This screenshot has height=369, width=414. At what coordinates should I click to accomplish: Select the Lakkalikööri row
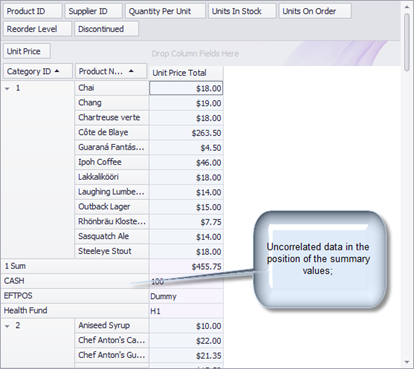tap(112, 177)
